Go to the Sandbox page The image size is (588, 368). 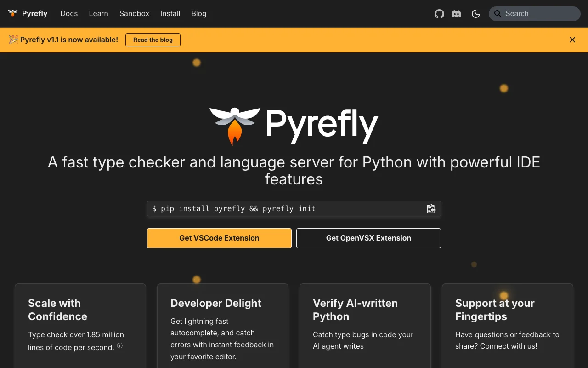(x=134, y=13)
